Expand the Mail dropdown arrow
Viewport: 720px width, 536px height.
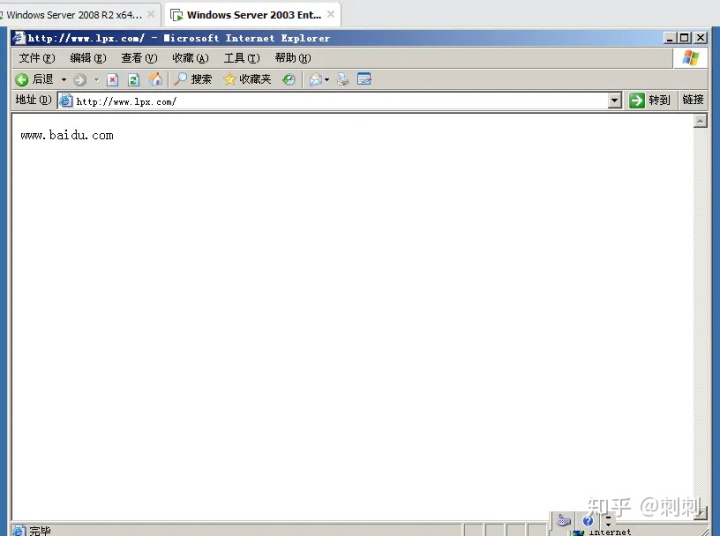327,80
